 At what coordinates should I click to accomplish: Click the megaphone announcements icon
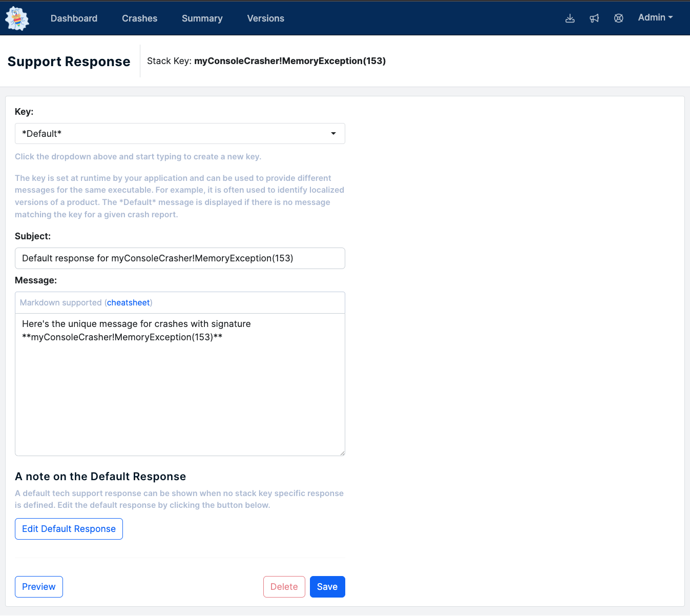tap(594, 18)
